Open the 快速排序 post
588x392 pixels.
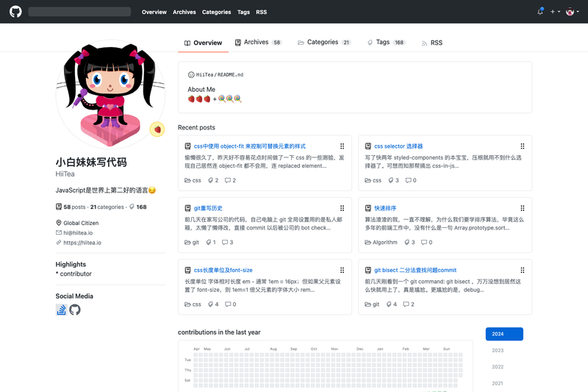pyautogui.click(x=385, y=208)
